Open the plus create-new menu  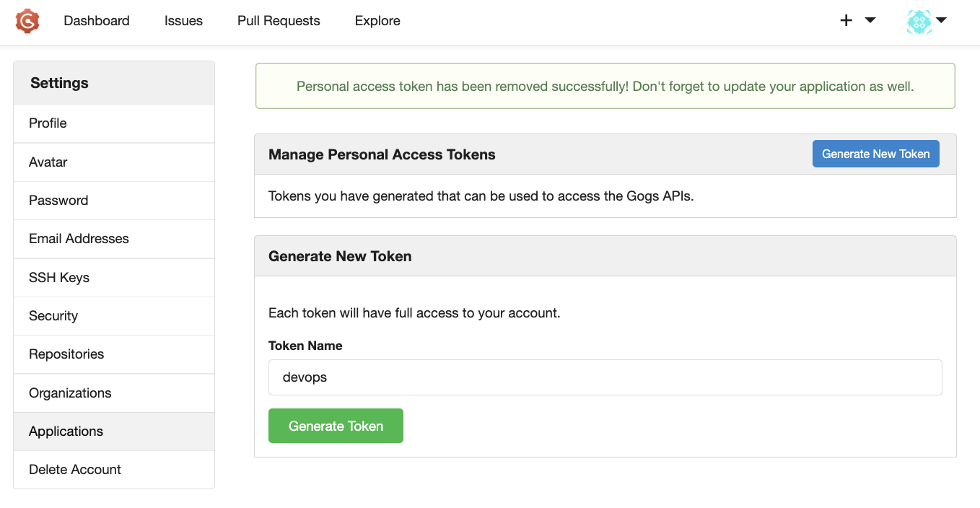click(857, 21)
